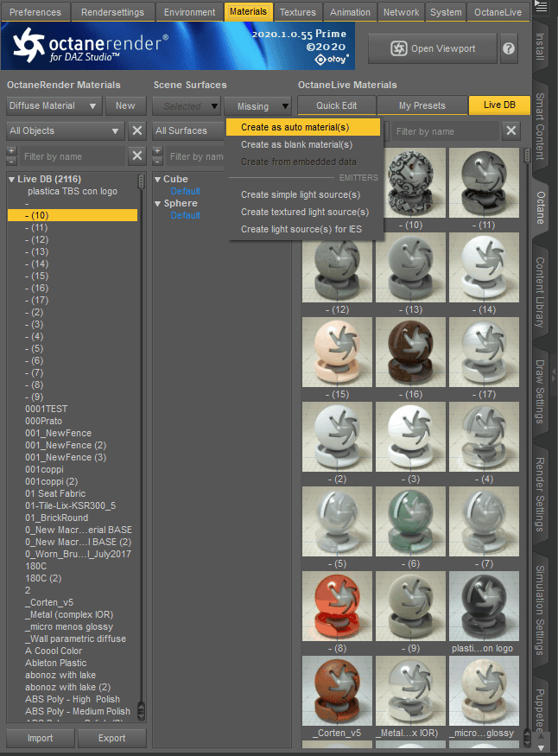This screenshot has height=756, width=558.
Task: Switch to My Presets view
Action: pos(422,105)
